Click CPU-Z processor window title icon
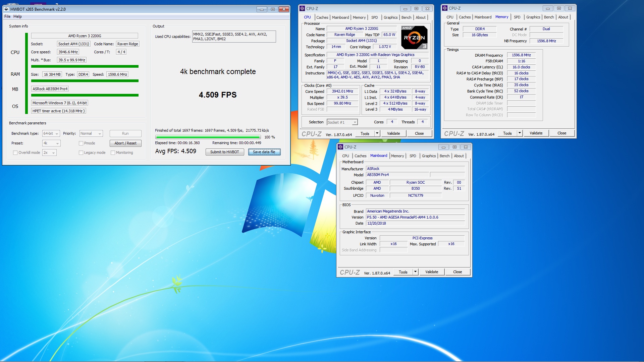This screenshot has width=644, height=362. (x=302, y=8)
